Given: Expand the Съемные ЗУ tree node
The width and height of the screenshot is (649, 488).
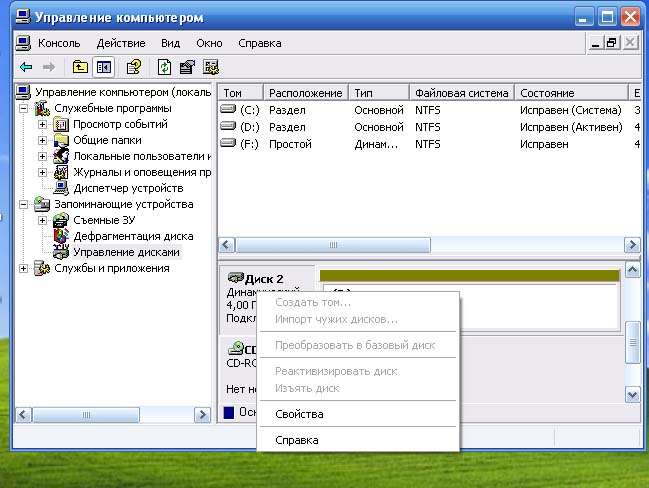Looking at the screenshot, I should (42, 220).
